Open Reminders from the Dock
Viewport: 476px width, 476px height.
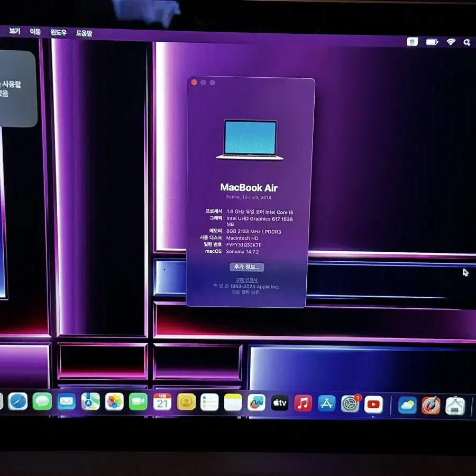point(209,402)
